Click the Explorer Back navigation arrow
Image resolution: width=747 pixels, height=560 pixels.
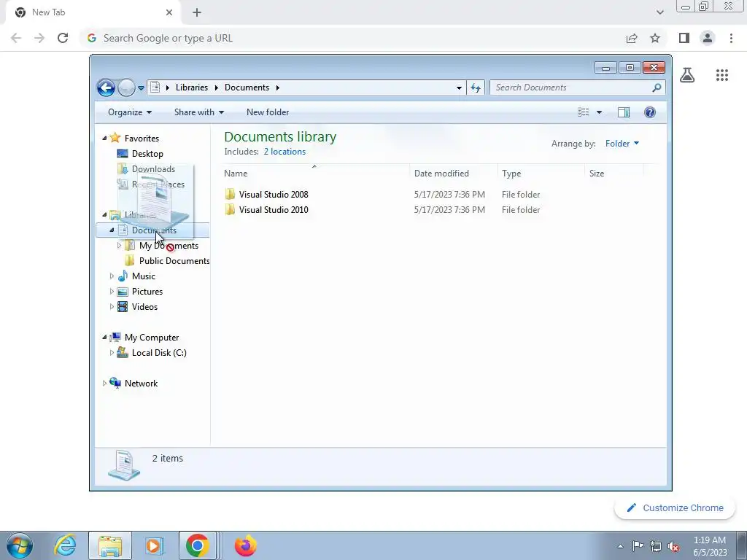(x=106, y=87)
